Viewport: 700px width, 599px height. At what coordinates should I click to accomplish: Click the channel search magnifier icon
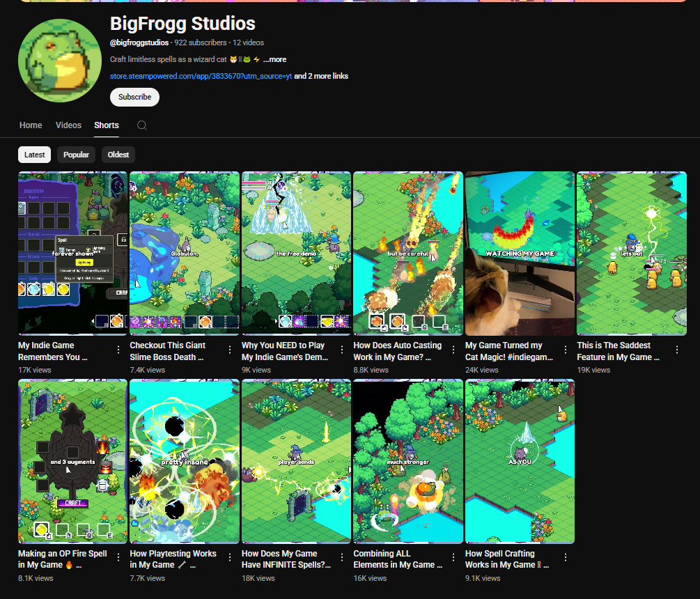(x=141, y=125)
